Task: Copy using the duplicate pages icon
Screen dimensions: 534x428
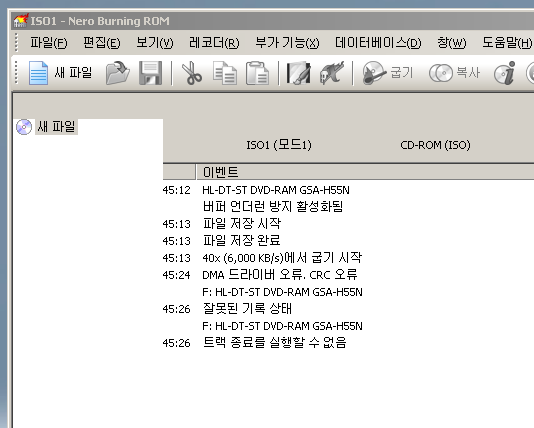Action: point(225,73)
